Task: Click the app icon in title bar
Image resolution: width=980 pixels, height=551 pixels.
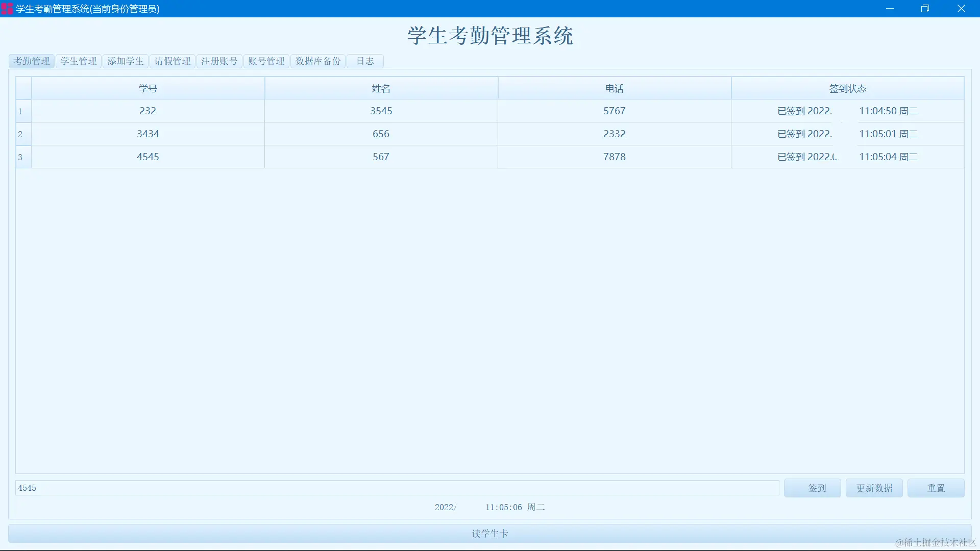Action: [7, 9]
